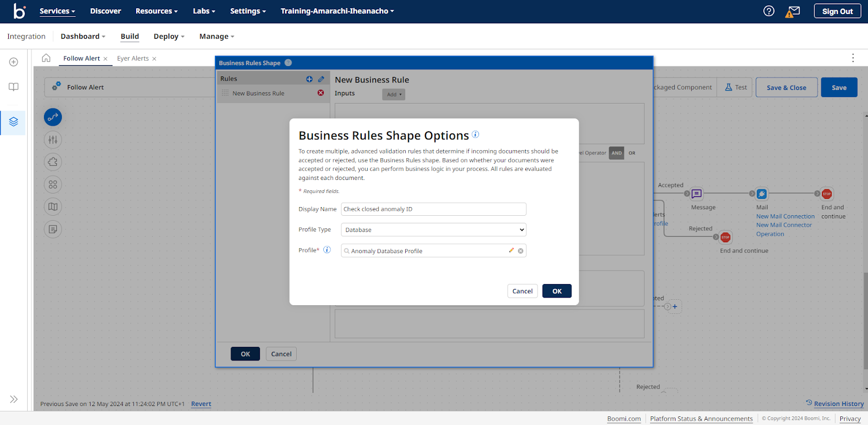Screen dimensions: 868x425
Task: Click the Anomaly Database Profile field
Action: pos(433,250)
